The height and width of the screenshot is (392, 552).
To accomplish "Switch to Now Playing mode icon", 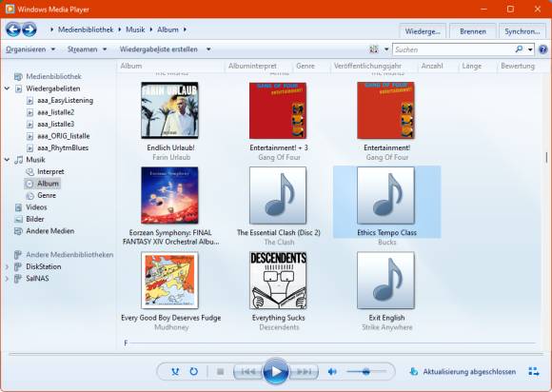I will click(534, 371).
